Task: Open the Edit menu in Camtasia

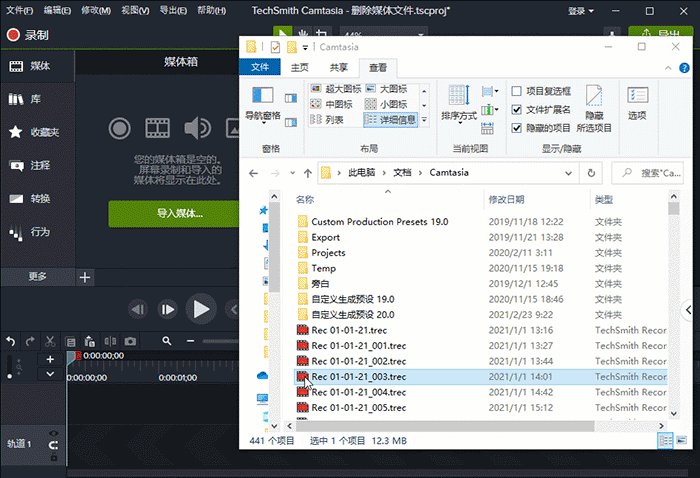Action: pyautogui.click(x=57, y=10)
